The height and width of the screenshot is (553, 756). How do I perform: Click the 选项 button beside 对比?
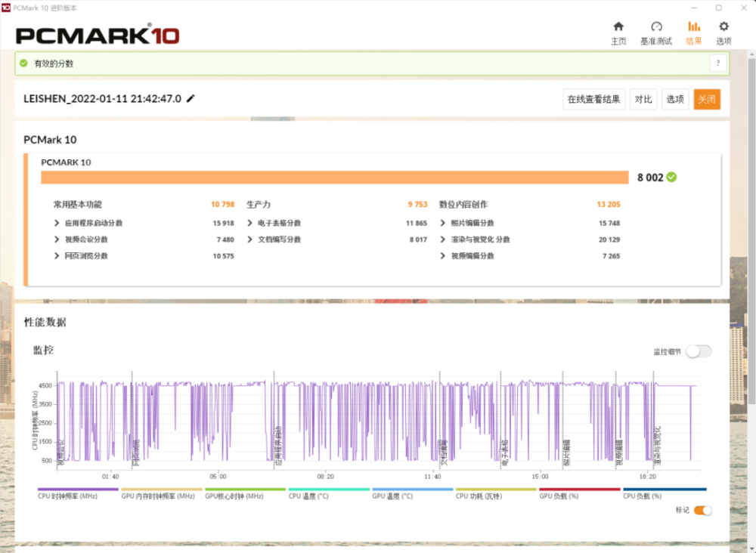coord(675,99)
